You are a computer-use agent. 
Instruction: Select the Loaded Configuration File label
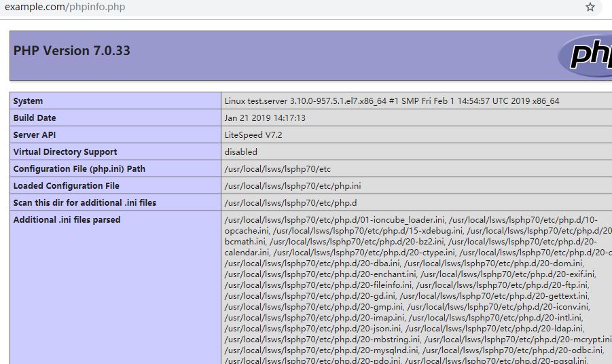pyautogui.click(x=67, y=186)
